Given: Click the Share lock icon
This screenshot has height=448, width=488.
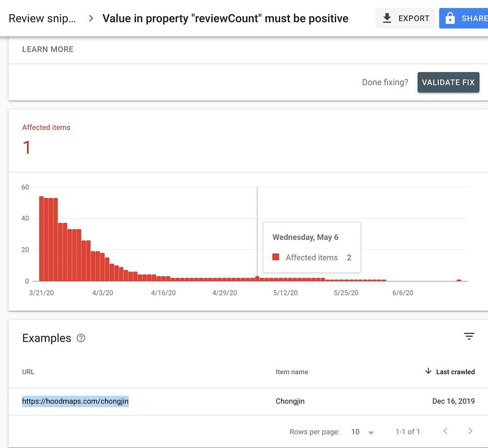Looking at the screenshot, I should (450, 19).
